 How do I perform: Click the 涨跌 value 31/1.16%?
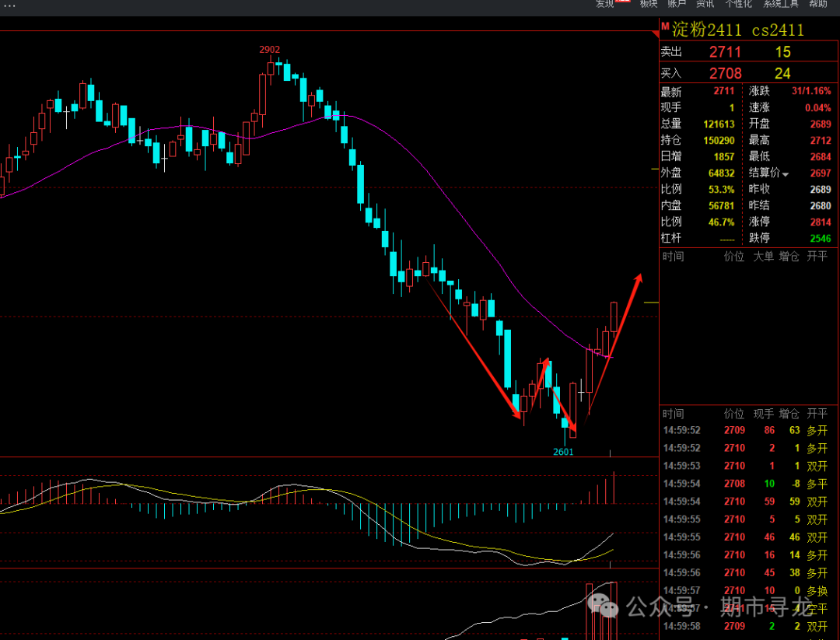pos(811,91)
